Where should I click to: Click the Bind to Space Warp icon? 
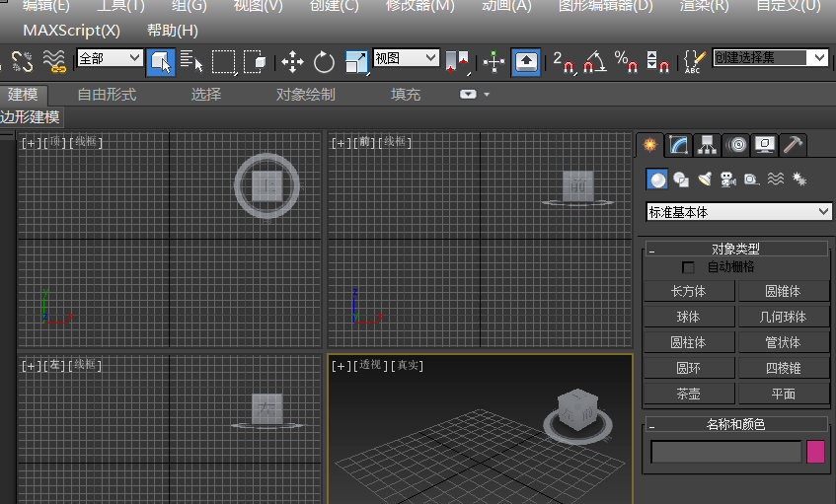[x=54, y=61]
